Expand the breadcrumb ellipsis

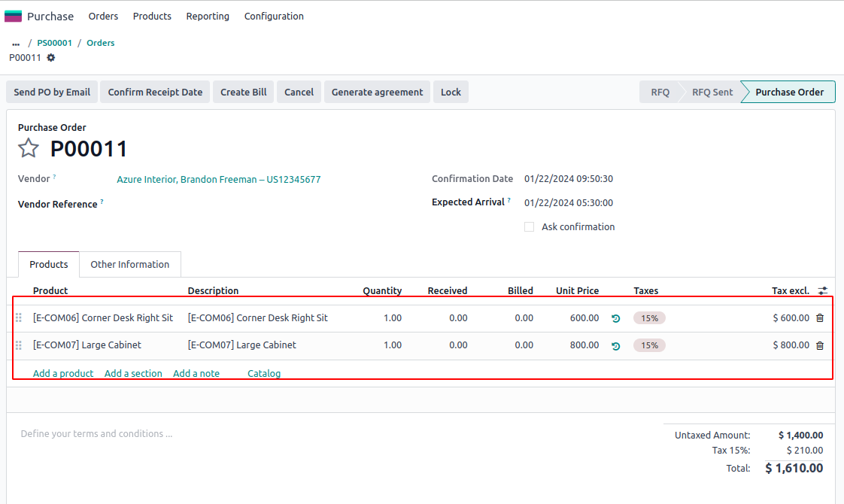click(16, 44)
